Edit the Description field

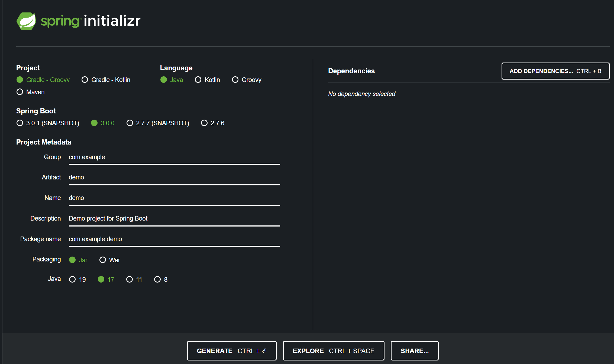tap(174, 219)
